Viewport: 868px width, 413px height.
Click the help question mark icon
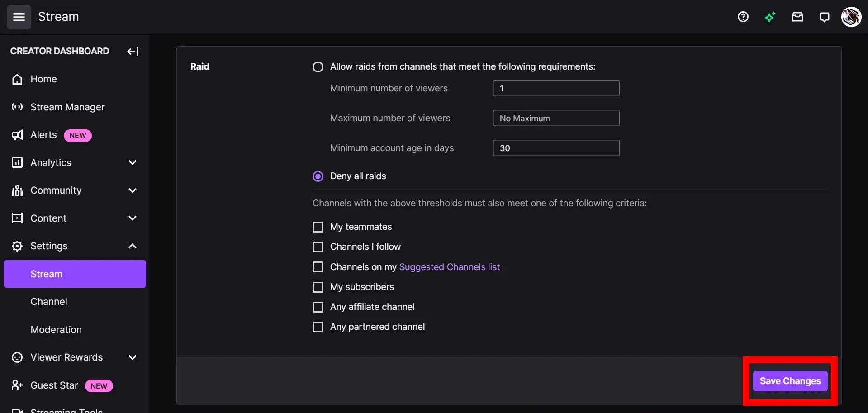[743, 17]
